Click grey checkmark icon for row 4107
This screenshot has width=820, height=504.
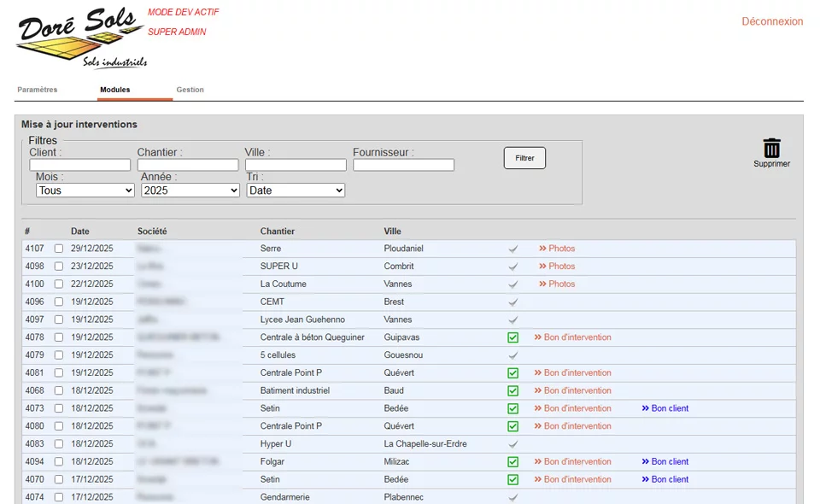click(x=513, y=249)
